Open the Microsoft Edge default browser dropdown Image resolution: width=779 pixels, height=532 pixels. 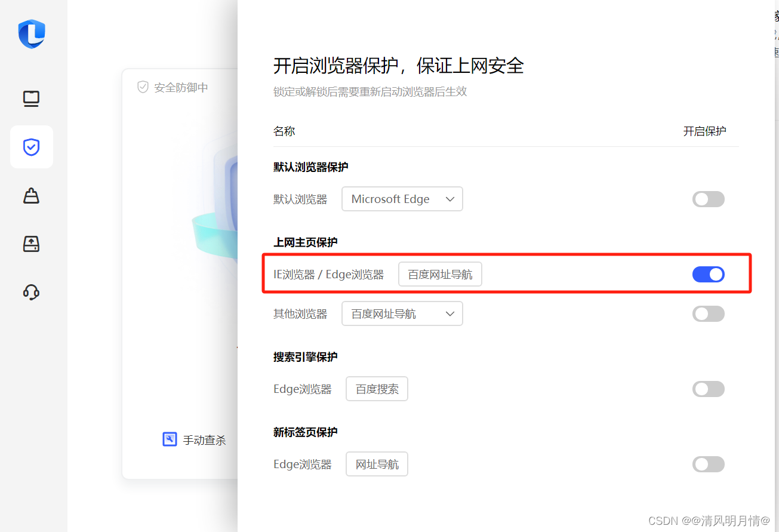[402, 199]
